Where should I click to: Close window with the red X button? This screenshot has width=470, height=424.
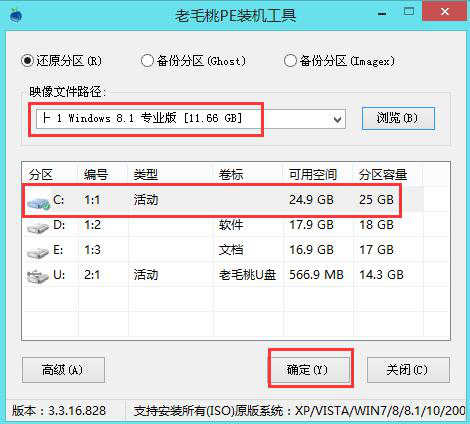point(444,11)
